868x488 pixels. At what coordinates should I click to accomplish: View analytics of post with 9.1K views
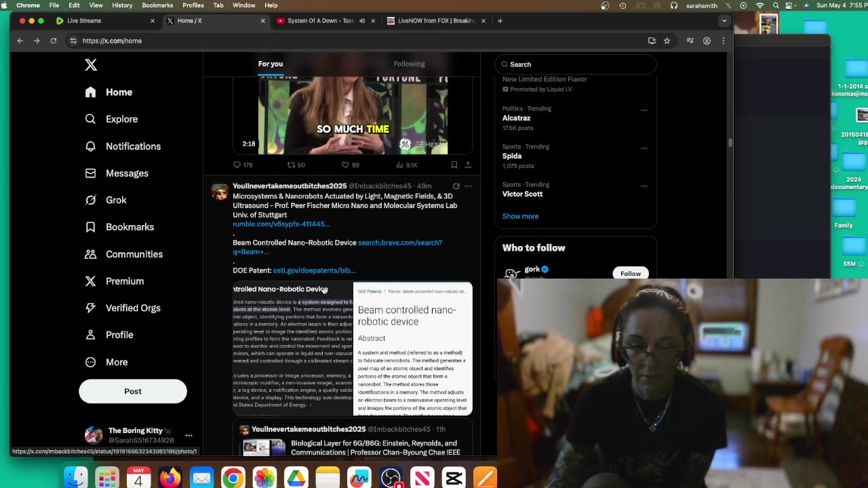408,165
